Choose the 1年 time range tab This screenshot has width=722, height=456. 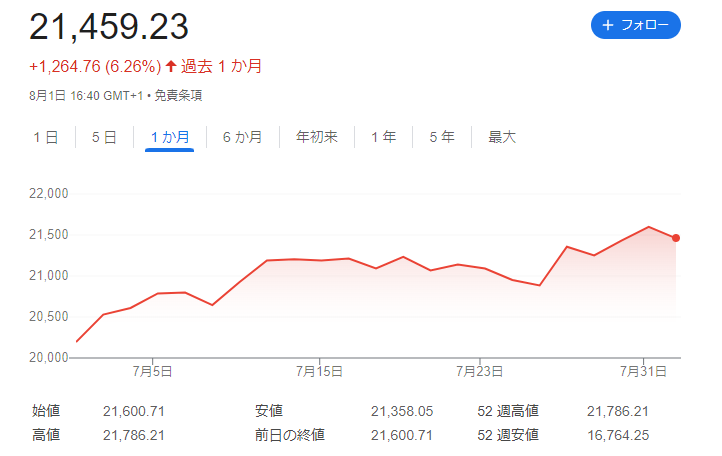pos(384,137)
